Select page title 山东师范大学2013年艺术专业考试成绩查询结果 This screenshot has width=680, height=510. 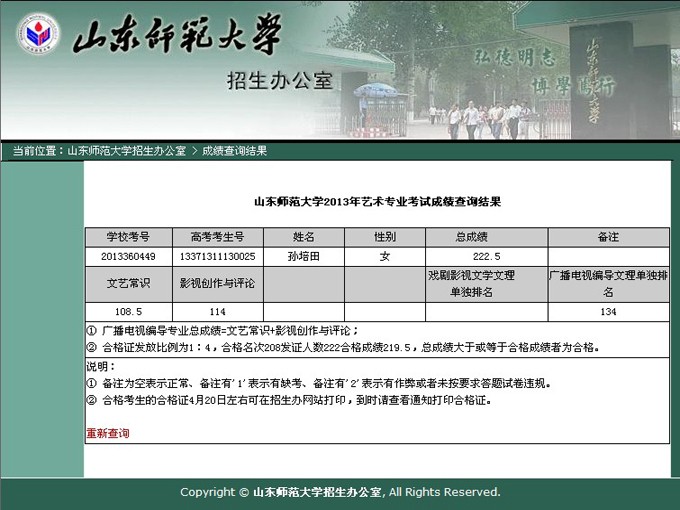(378, 202)
